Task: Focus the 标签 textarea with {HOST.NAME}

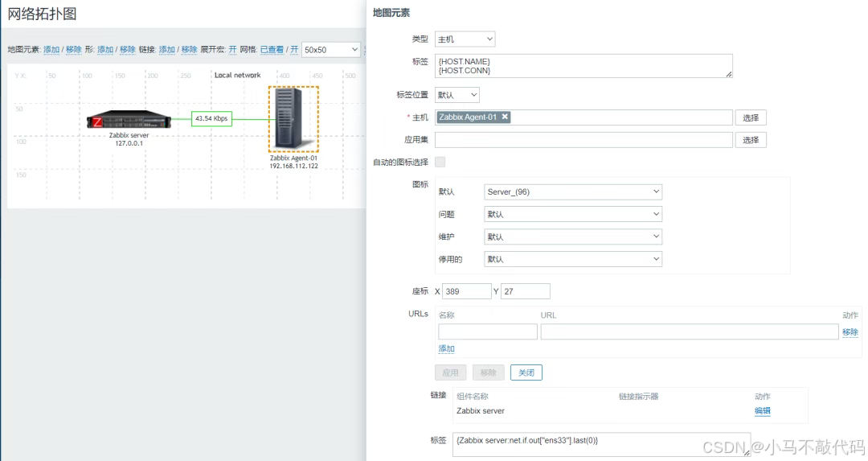Action: coord(584,65)
